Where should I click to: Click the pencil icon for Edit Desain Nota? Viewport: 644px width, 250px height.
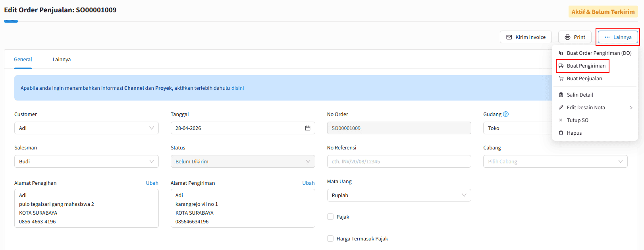[x=561, y=107]
